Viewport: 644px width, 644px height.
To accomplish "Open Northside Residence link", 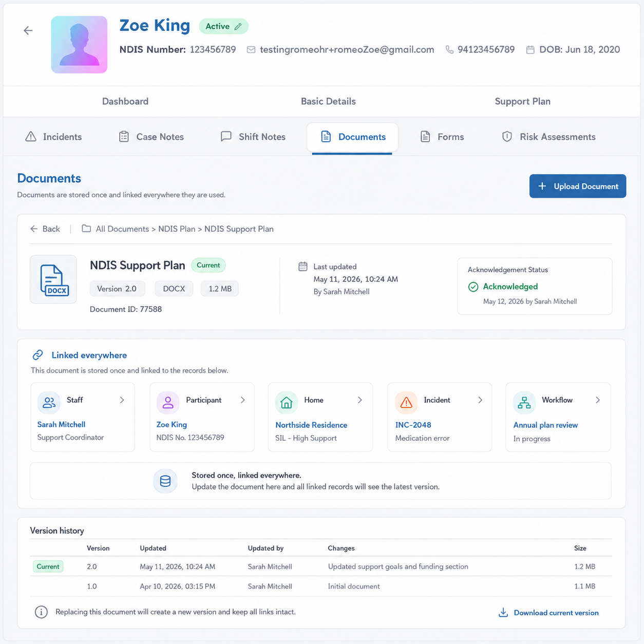I will pyautogui.click(x=311, y=425).
